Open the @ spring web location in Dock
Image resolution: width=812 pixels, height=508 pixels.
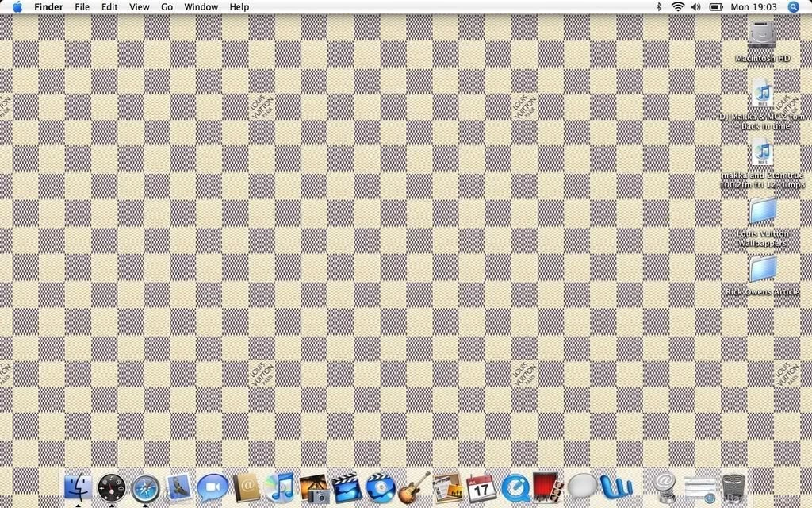pyautogui.click(x=665, y=487)
